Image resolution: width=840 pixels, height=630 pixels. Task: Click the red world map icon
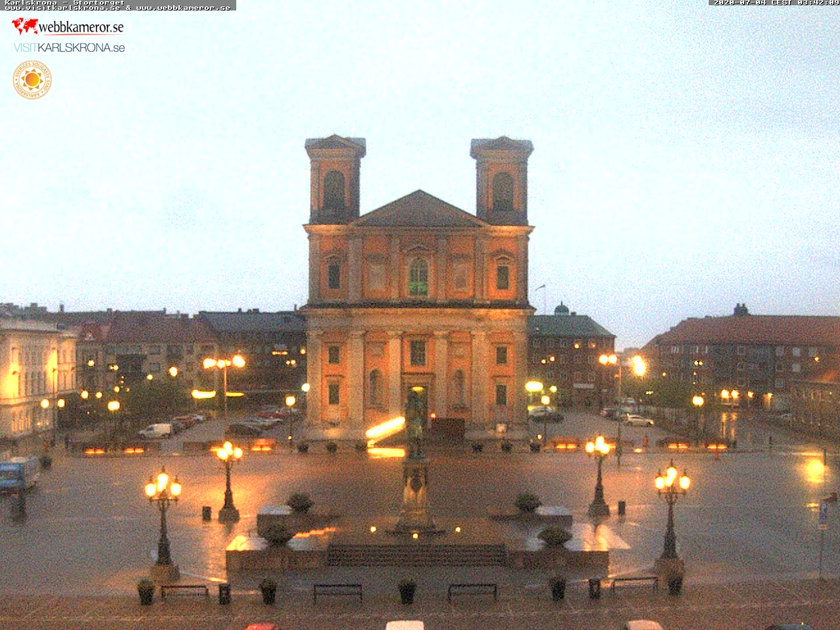25,26
